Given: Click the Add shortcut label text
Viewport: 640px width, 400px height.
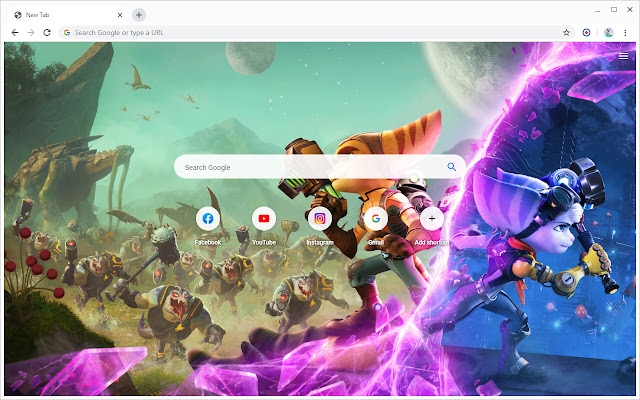Looking at the screenshot, I should [x=431, y=242].
